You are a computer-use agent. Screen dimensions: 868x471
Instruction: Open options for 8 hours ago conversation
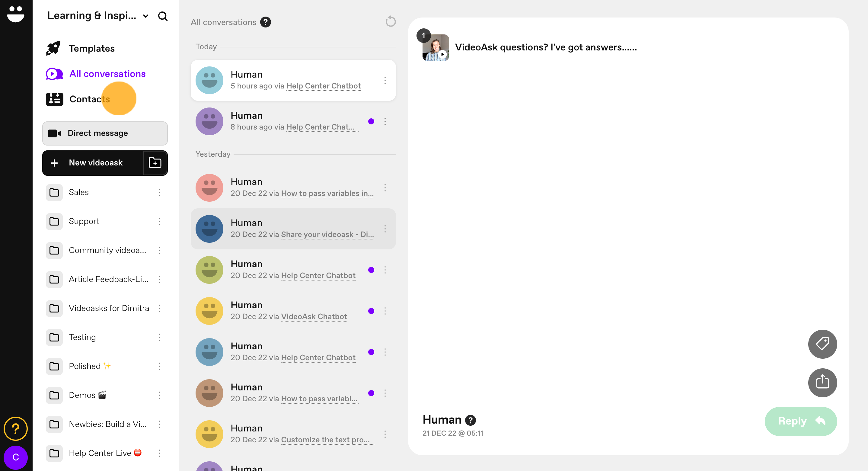tap(385, 121)
